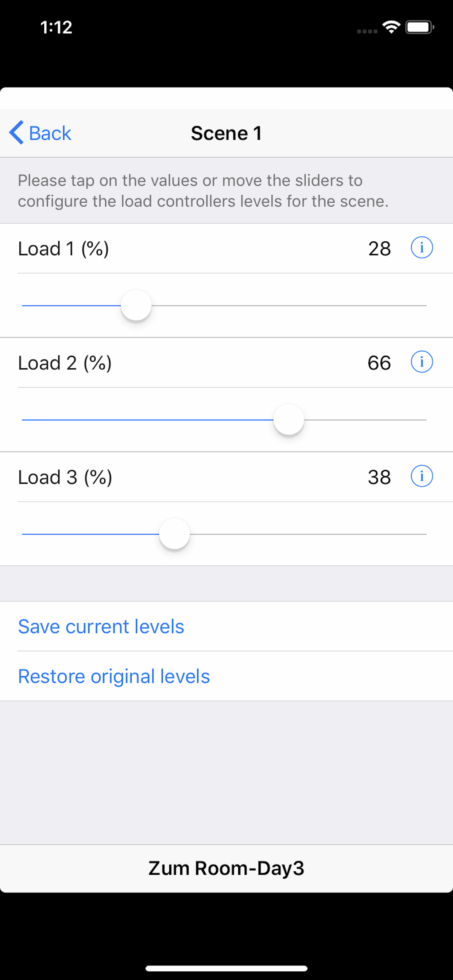
Task: Tap the Zum Room-Day3 footer label
Action: coord(226,868)
